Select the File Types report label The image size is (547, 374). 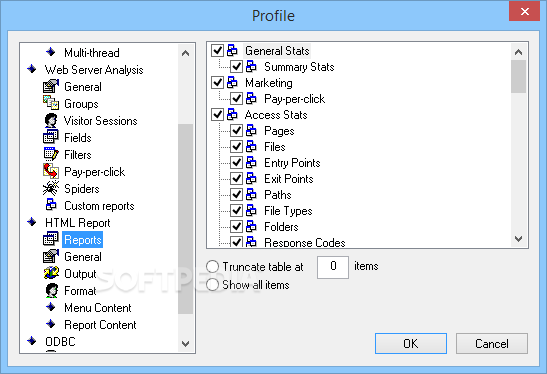coord(288,211)
